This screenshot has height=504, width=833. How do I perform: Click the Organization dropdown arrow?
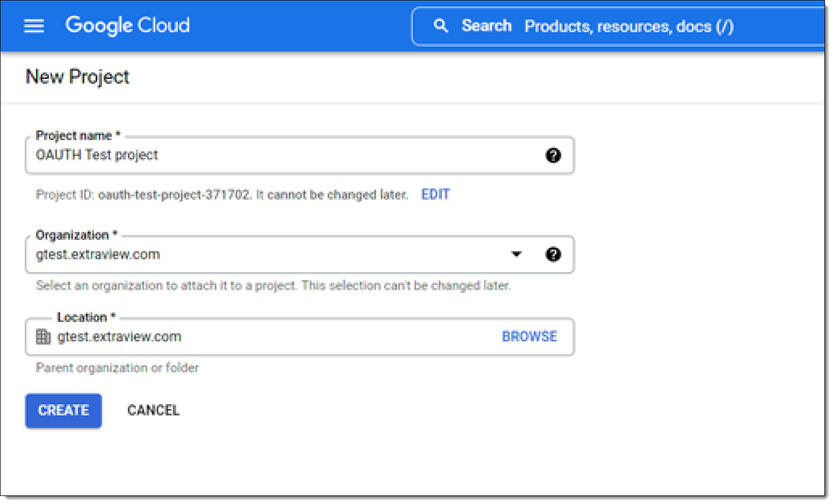click(517, 254)
